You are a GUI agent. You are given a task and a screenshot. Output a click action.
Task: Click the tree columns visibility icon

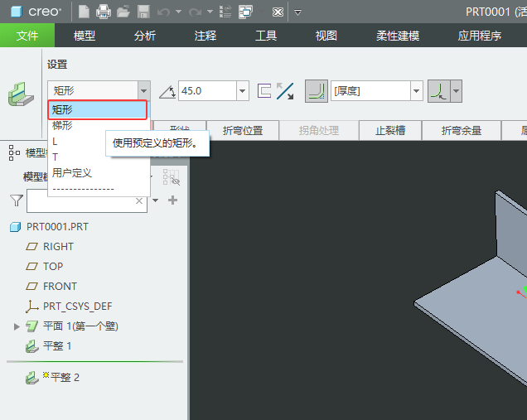point(171,177)
